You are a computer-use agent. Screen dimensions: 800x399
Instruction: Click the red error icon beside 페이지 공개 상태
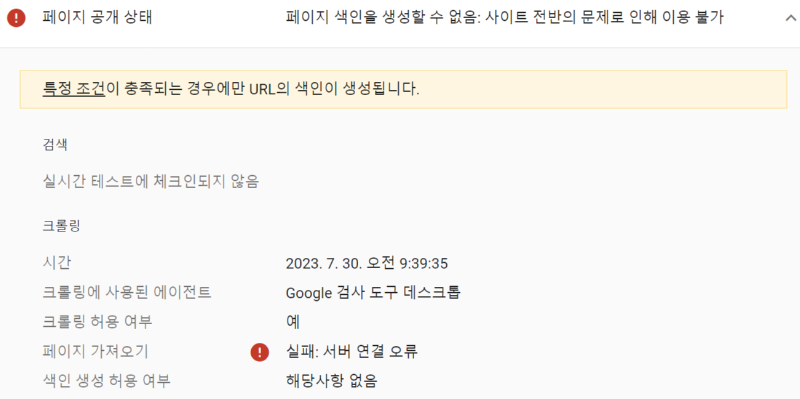tap(16, 18)
